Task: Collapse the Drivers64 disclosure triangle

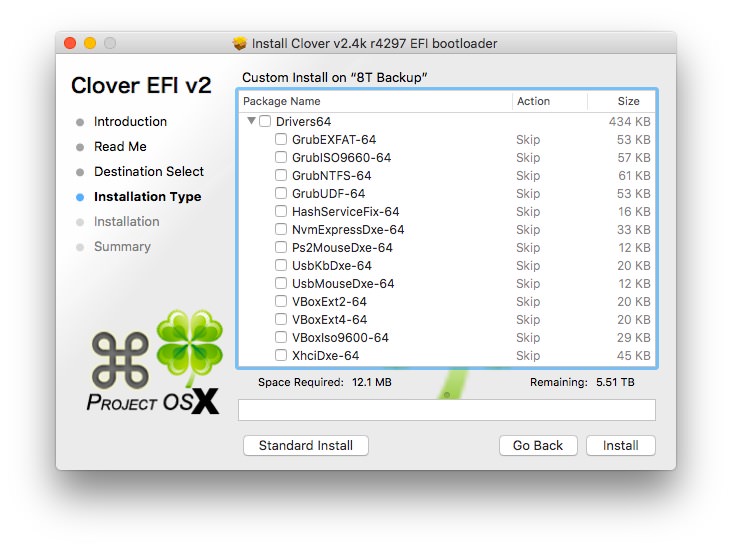Action: pos(251,121)
